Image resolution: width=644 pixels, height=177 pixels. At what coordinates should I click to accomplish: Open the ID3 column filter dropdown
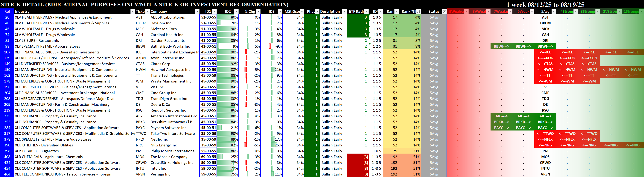pyautogui.click(x=280, y=11)
